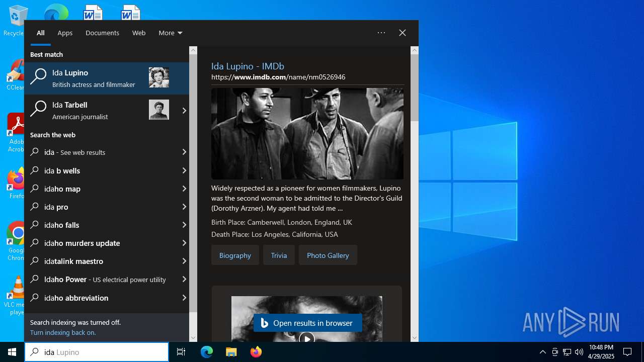Switch to the Web tab
The height and width of the screenshot is (362, 644).
[139, 33]
